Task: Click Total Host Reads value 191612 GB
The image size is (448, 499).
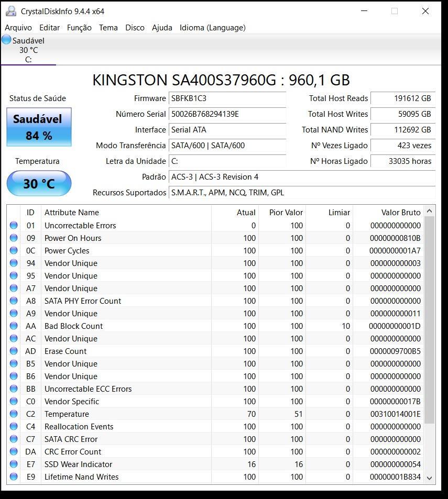Action: tap(403, 98)
